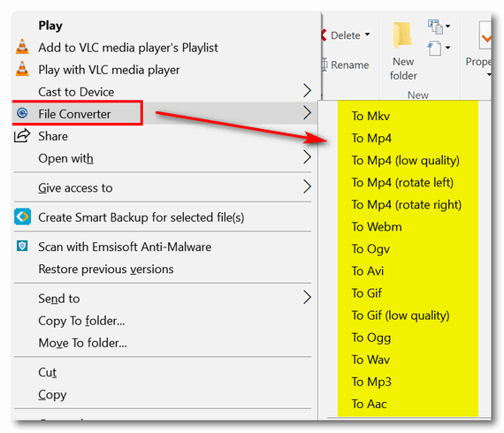
Task: Click the File Converter app icon
Action: coord(22,113)
